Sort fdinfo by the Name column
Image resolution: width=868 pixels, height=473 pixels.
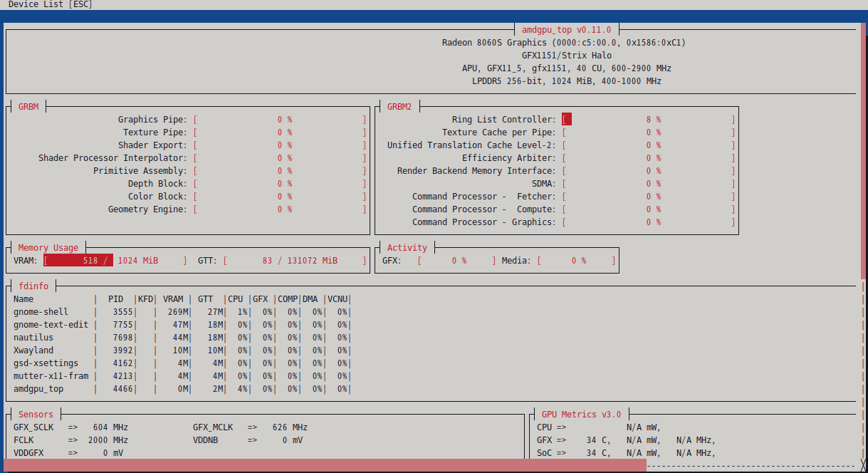pos(23,299)
